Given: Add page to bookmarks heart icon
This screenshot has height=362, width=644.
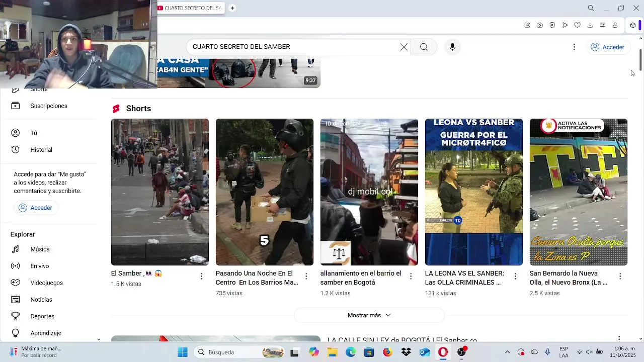Looking at the screenshot, I should 577,25.
